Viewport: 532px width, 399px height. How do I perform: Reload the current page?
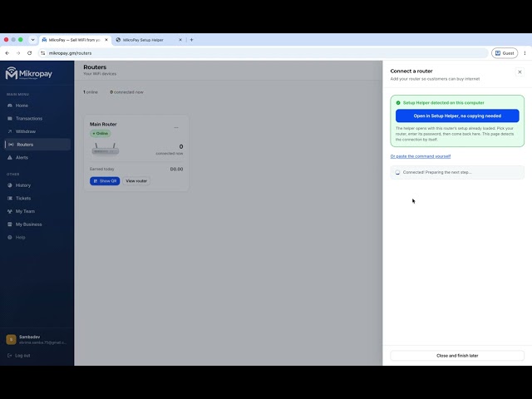pyautogui.click(x=30, y=53)
